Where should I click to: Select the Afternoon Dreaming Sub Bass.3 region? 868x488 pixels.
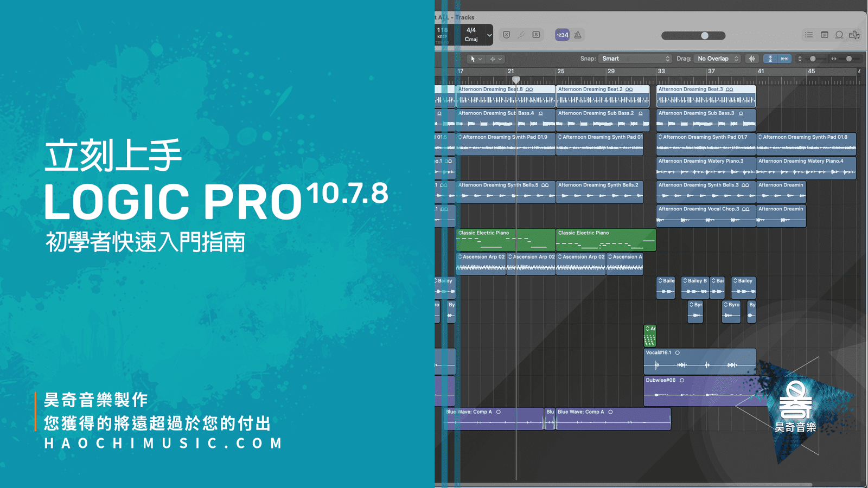[706, 119]
